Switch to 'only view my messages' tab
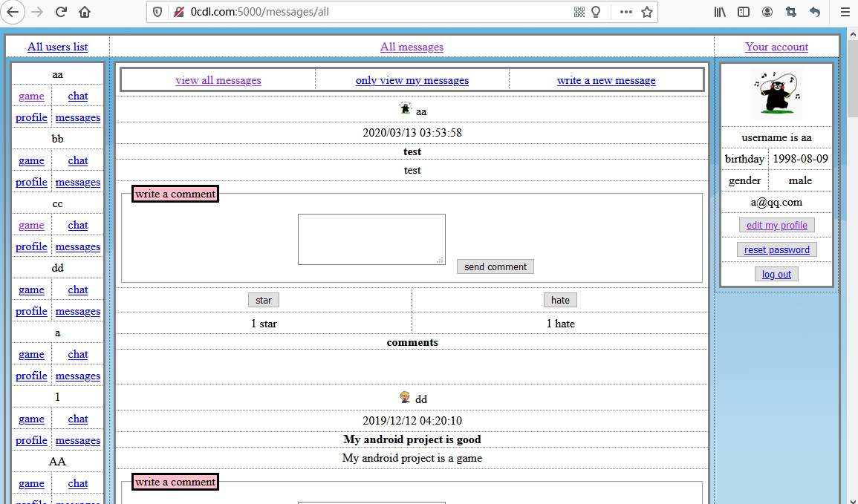This screenshot has height=504, width=858. pos(412,80)
